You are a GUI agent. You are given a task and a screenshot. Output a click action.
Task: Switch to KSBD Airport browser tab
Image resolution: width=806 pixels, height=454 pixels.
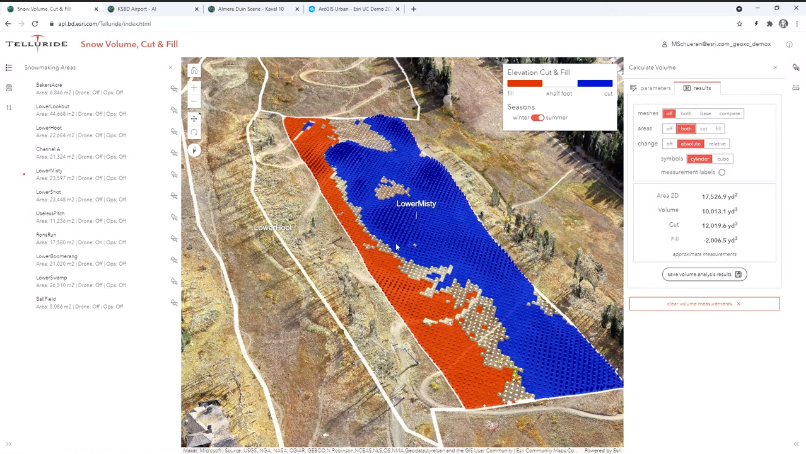tap(153, 9)
